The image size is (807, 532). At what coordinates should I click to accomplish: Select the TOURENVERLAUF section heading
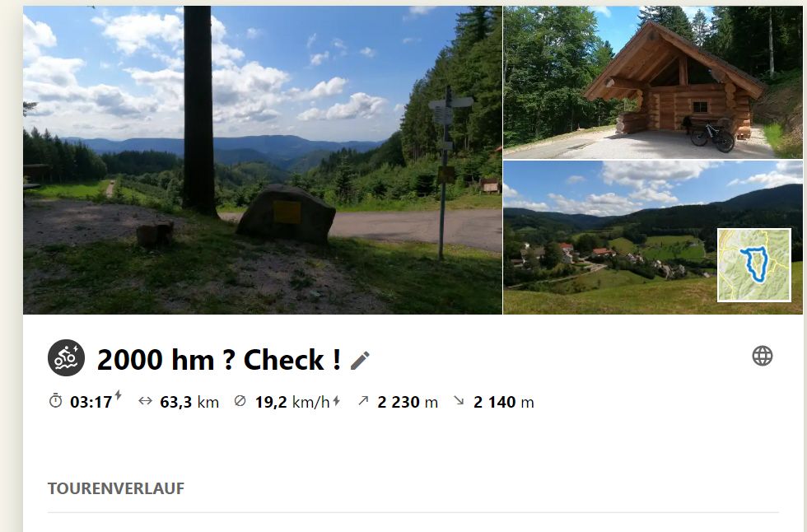[116, 488]
